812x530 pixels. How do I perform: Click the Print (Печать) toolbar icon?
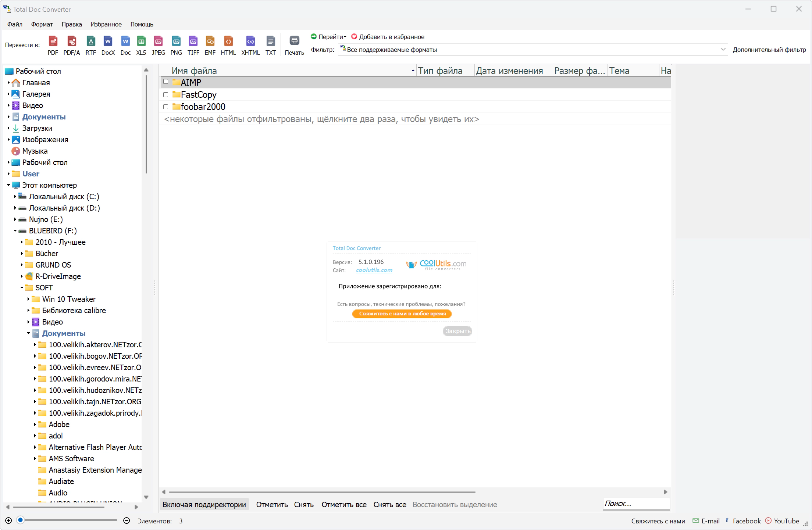pos(294,41)
